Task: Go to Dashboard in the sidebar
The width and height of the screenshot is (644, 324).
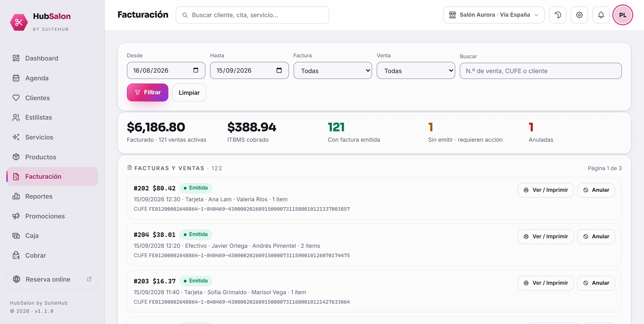Action: coord(52,58)
